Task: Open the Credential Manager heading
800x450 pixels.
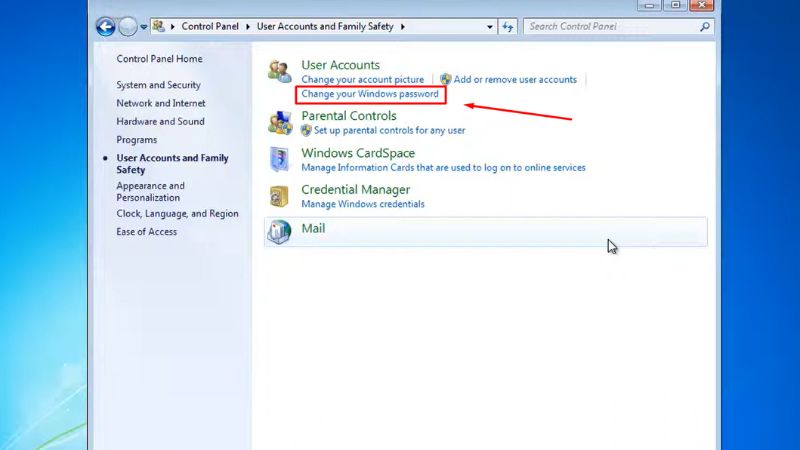Action: pyautogui.click(x=356, y=189)
